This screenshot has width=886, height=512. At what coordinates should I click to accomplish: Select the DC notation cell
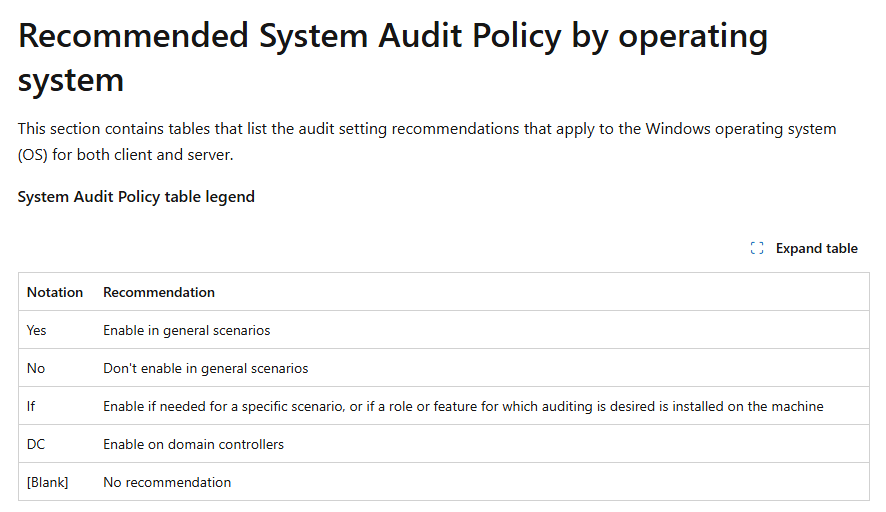tap(36, 444)
